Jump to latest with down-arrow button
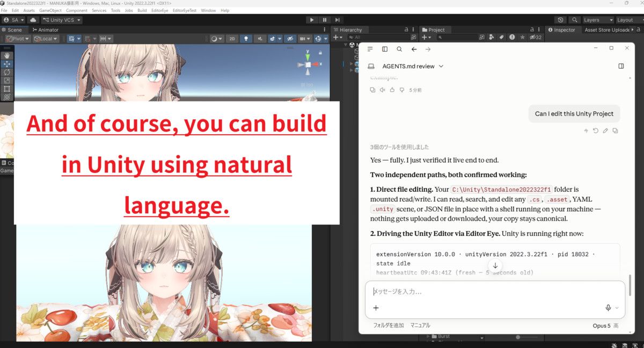The height and width of the screenshot is (348, 644). pyautogui.click(x=495, y=265)
